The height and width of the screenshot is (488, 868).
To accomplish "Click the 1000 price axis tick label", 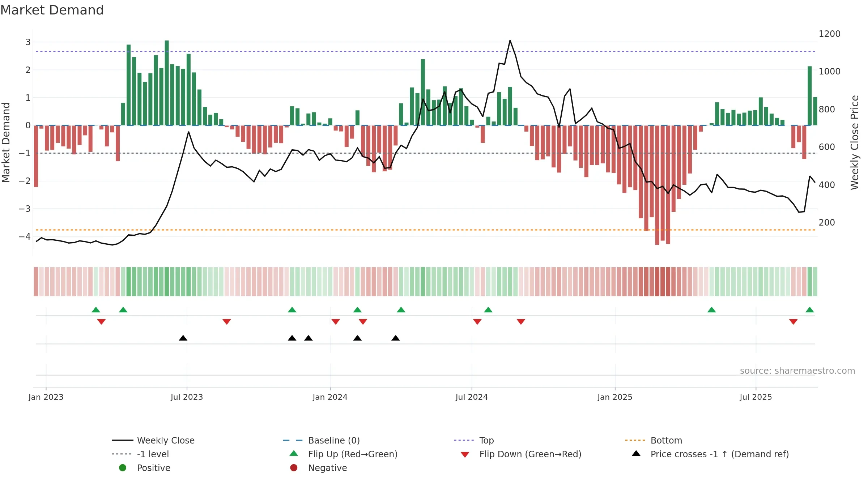I will pyautogui.click(x=830, y=72).
